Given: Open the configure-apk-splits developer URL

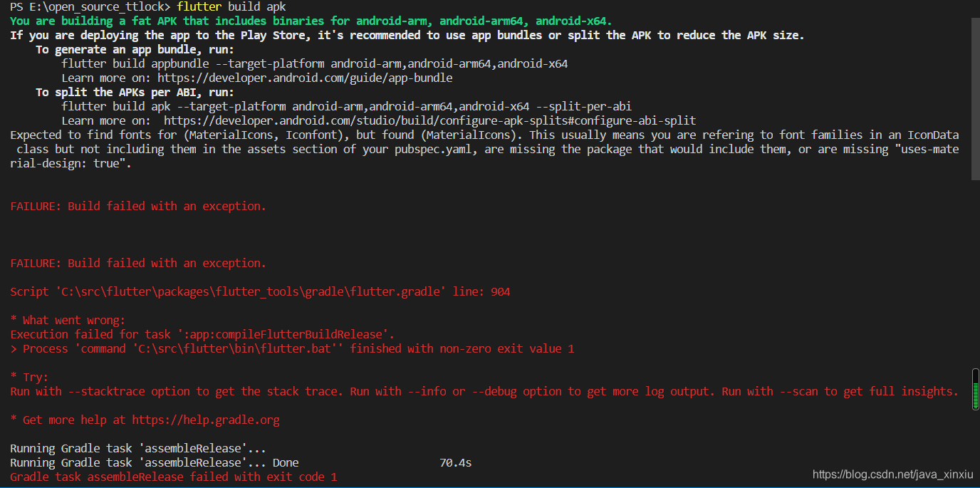Looking at the screenshot, I should tap(429, 120).
